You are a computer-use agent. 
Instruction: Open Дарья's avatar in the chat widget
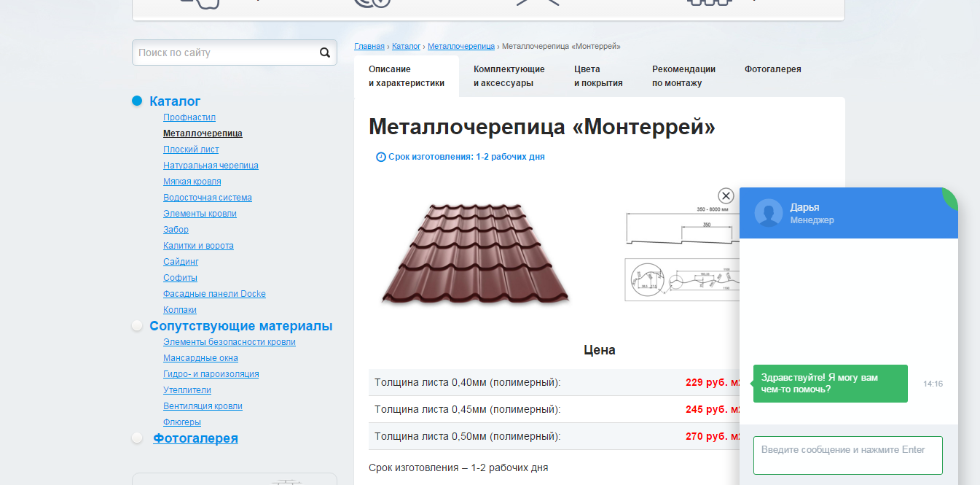tap(767, 213)
